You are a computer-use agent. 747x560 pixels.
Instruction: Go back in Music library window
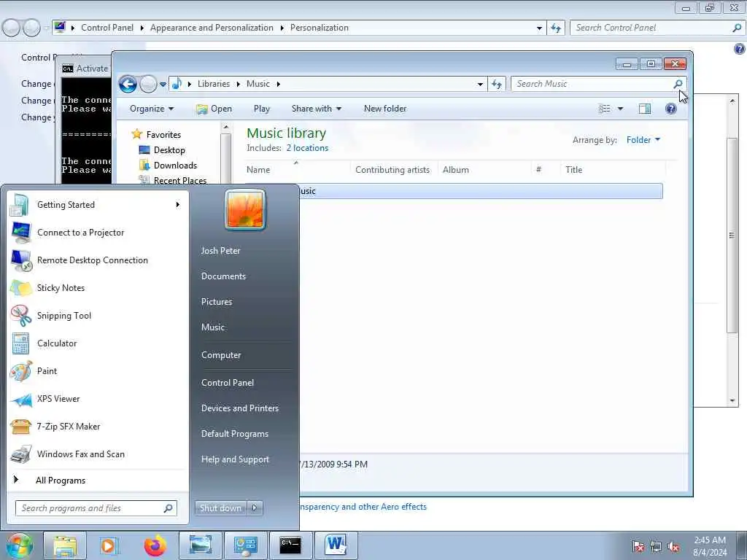tap(128, 85)
